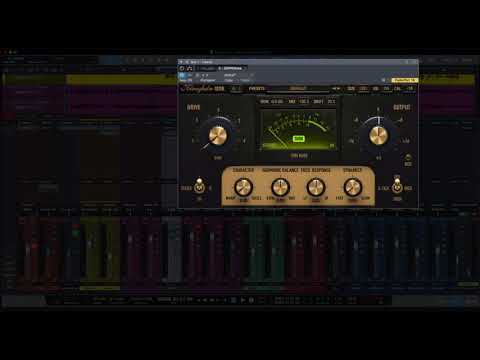Click the CAL button in the plugin top bar

pos(397,89)
